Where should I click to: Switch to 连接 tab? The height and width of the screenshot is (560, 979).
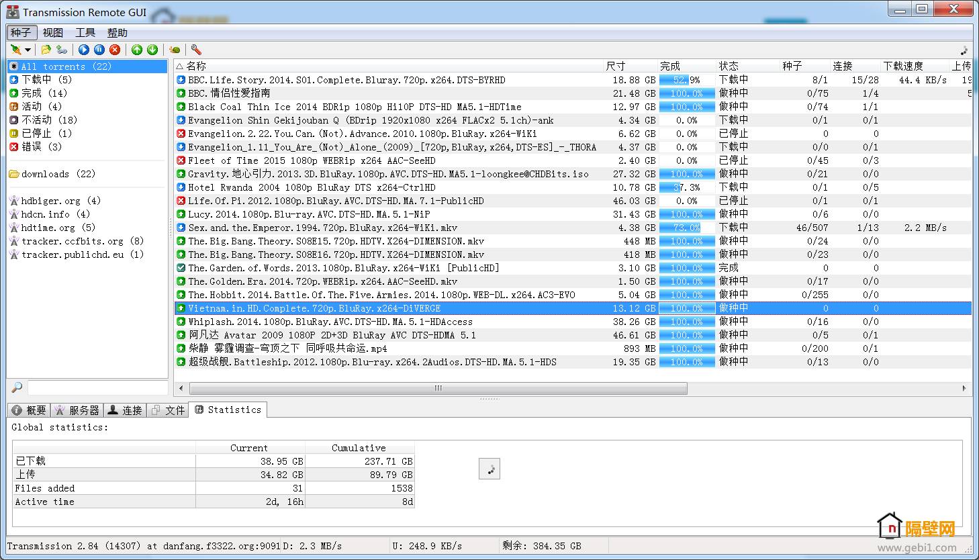click(x=125, y=410)
